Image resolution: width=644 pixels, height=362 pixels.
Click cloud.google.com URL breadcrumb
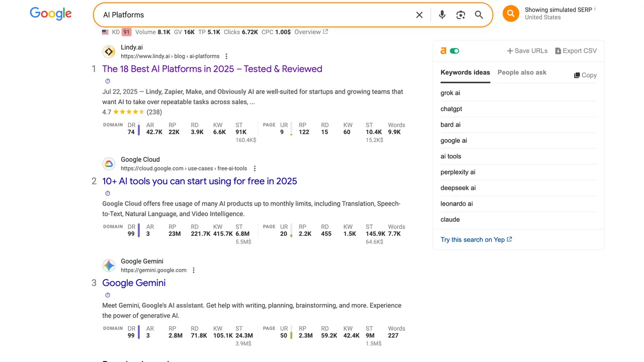184,168
